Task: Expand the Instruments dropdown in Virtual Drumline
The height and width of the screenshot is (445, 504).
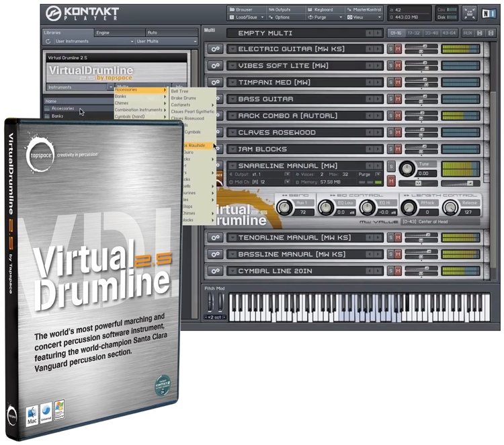Action: point(110,87)
